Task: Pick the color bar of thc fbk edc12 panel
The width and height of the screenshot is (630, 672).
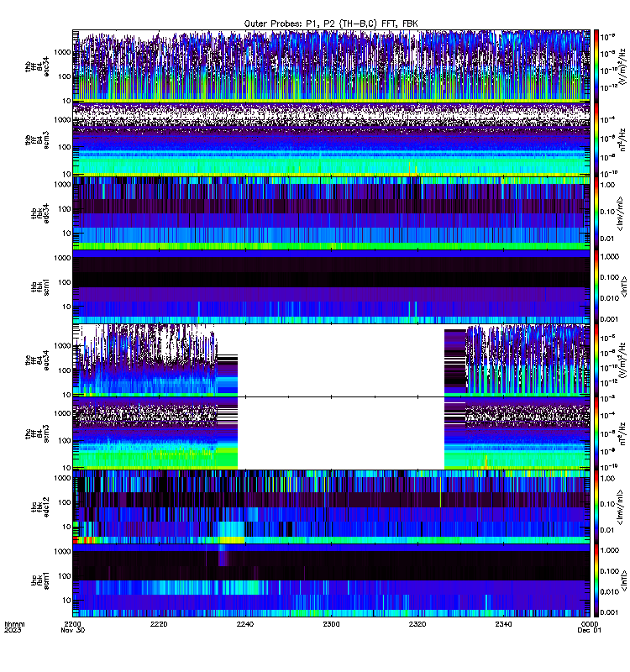Action: [596, 507]
